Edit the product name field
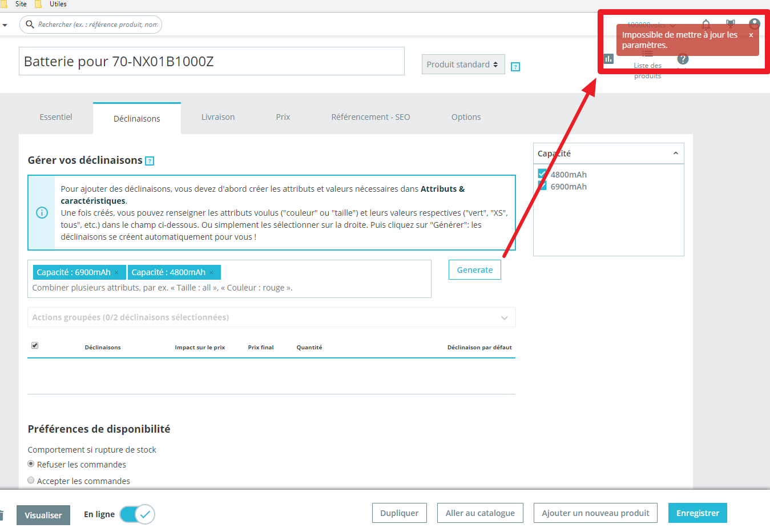 pos(212,61)
